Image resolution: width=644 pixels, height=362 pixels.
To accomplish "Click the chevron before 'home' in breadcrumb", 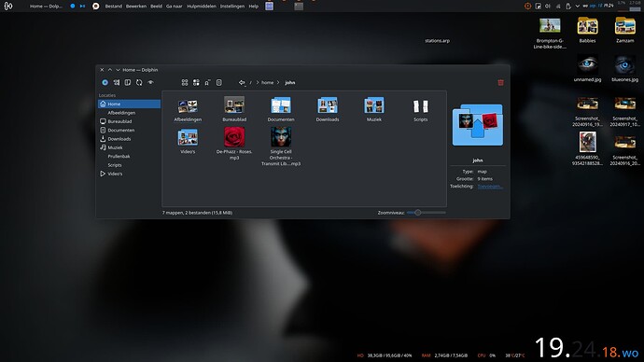I will pyautogui.click(x=258, y=82).
